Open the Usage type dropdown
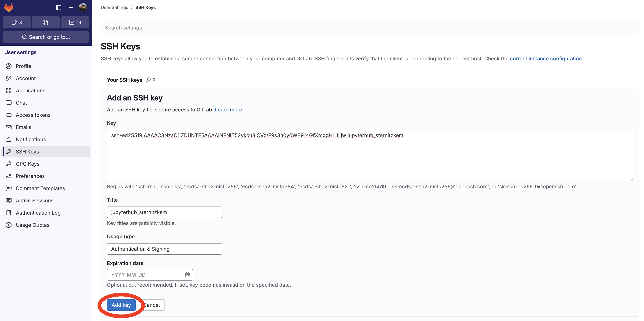644x321 pixels. [164, 249]
